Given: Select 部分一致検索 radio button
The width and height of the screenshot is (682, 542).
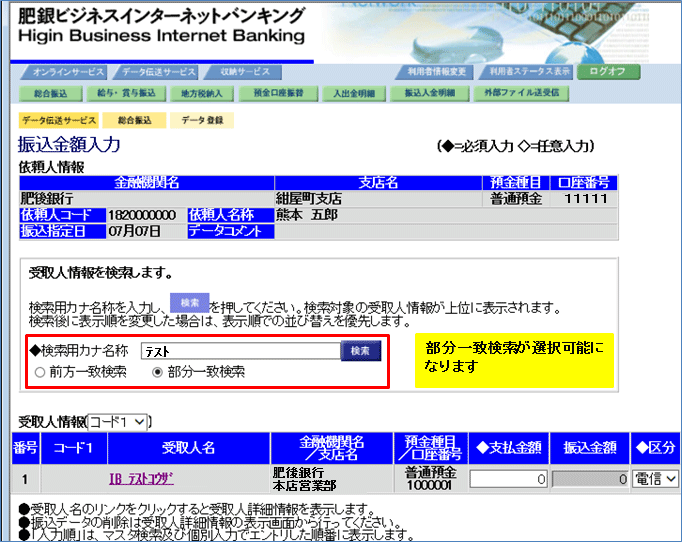Looking at the screenshot, I should (157, 372).
